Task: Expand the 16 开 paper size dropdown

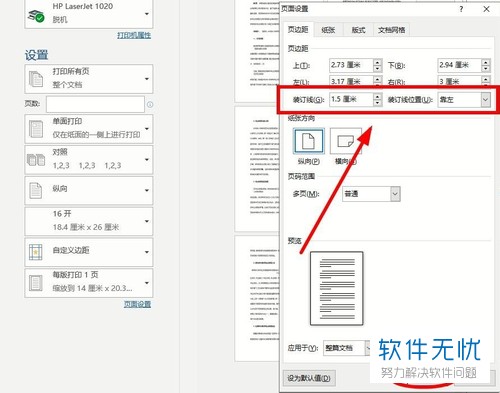Action: (x=89, y=221)
